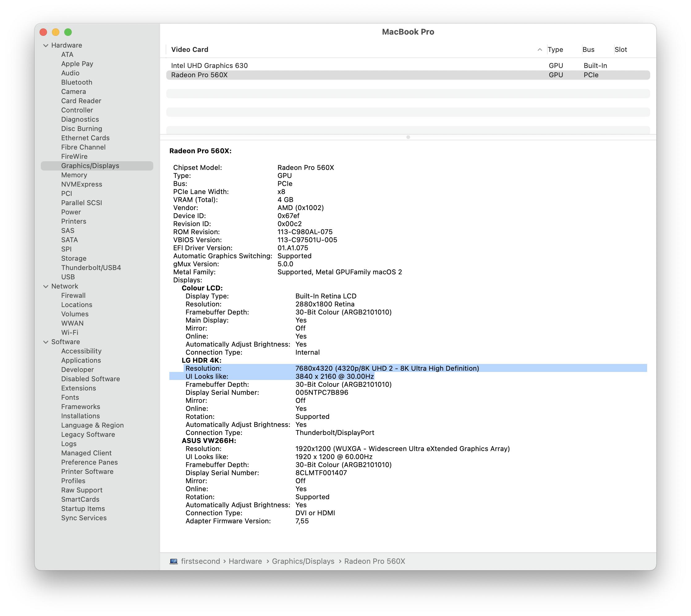
Task: Open Wi-Fi under Network
Action: click(70, 333)
